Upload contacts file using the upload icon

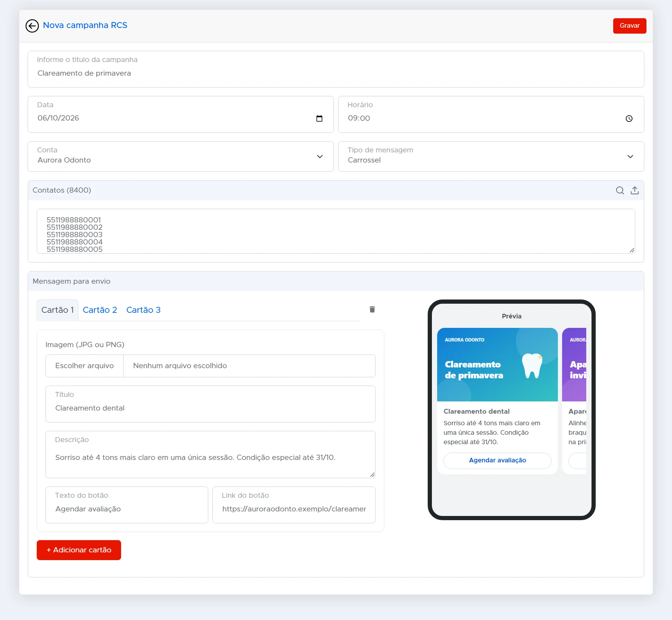[x=635, y=190]
